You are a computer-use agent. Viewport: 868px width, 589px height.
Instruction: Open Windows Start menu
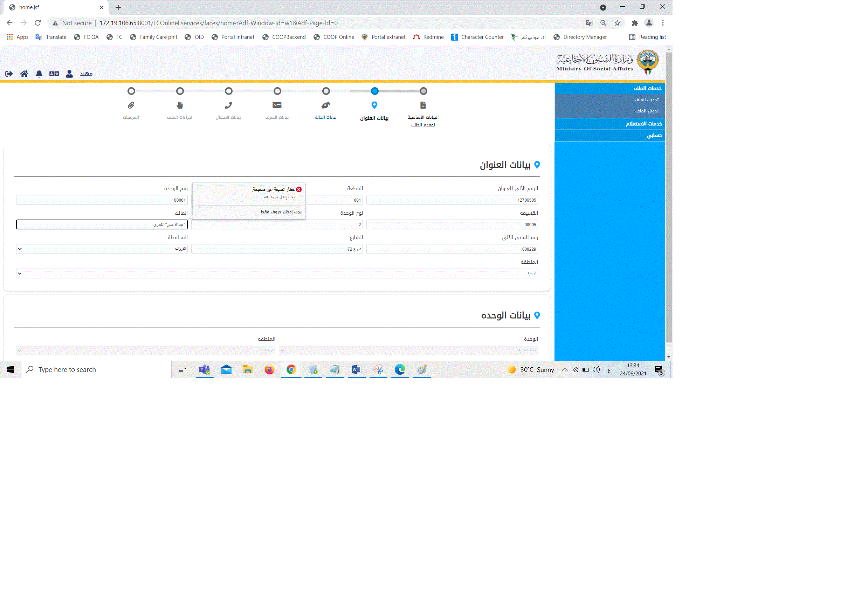tap(11, 370)
